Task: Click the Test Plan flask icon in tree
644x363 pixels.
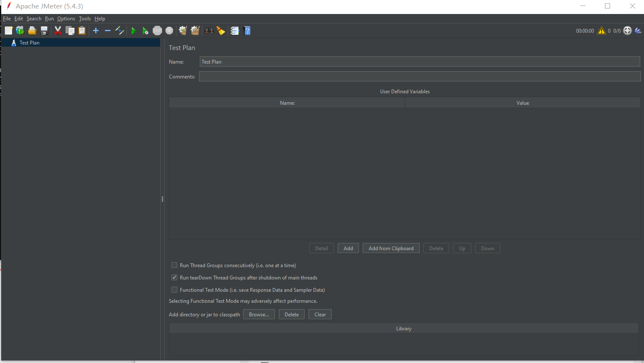Action: (14, 43)
